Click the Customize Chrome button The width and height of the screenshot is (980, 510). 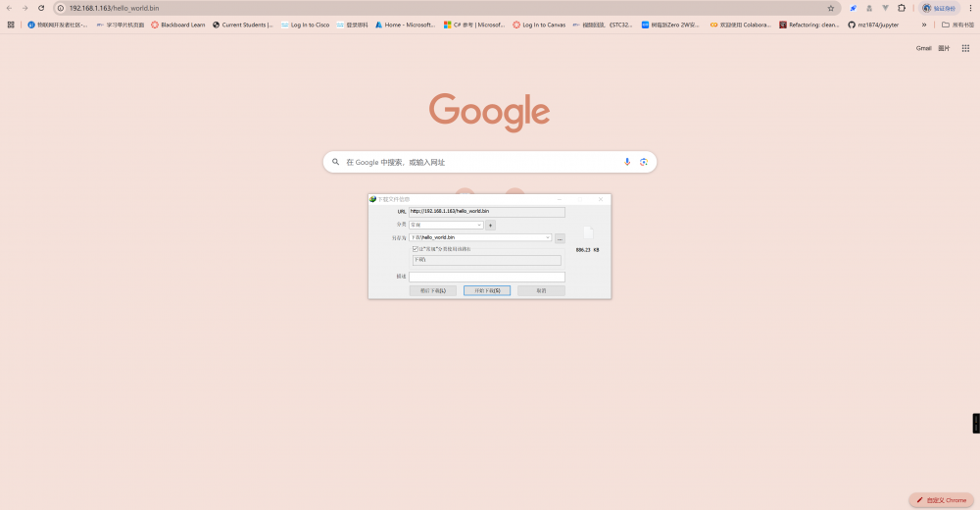point(941,500)
